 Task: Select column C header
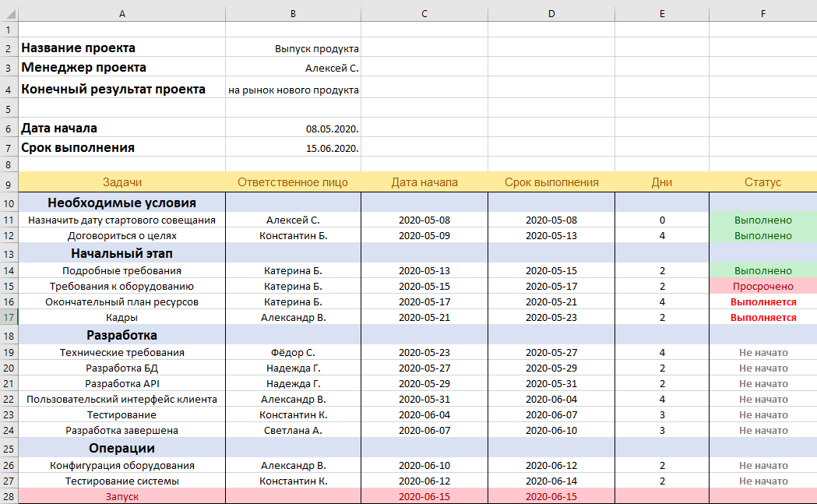pyautogui.click(x=424, y=13)
